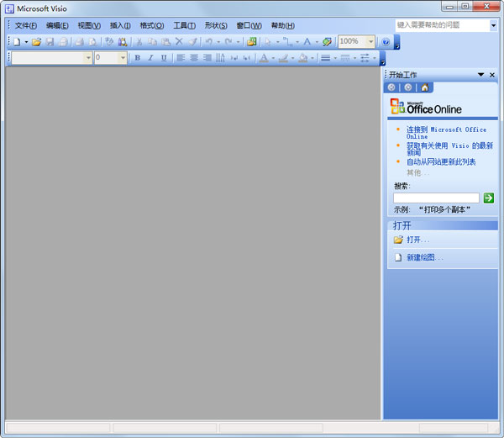Click the Redo arrow icon

point(228,42)
